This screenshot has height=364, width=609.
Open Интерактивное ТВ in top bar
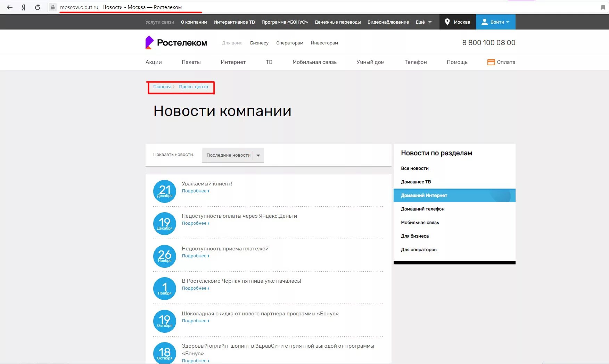[234, 22]
